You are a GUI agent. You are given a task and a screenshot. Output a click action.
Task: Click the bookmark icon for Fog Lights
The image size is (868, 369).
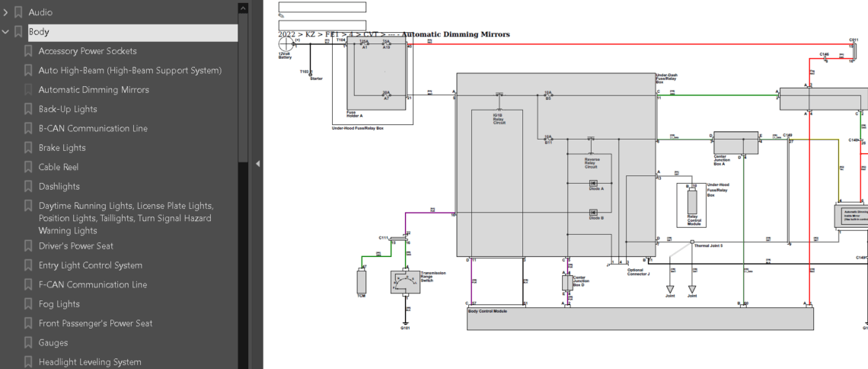click(28, 304)
